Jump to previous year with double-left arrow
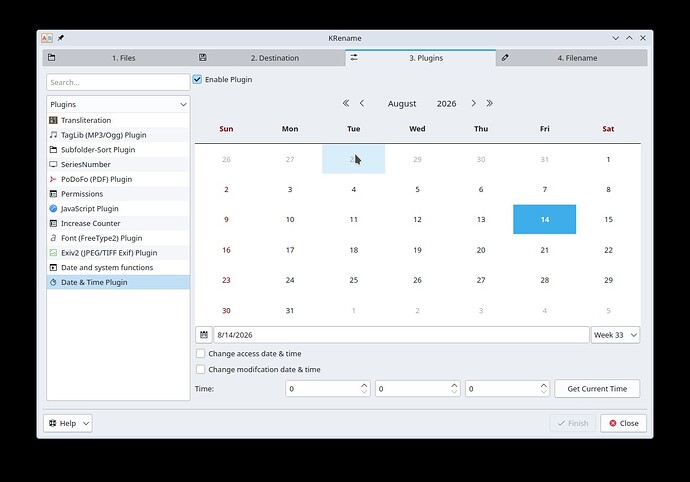Viewport: 690px width, 482px height. click(x=346, y=103)
